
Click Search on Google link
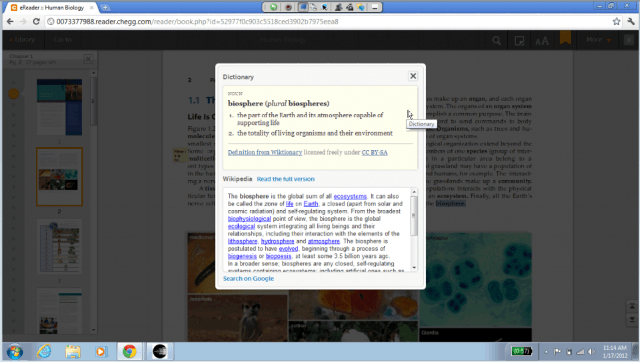coord(249,278)
